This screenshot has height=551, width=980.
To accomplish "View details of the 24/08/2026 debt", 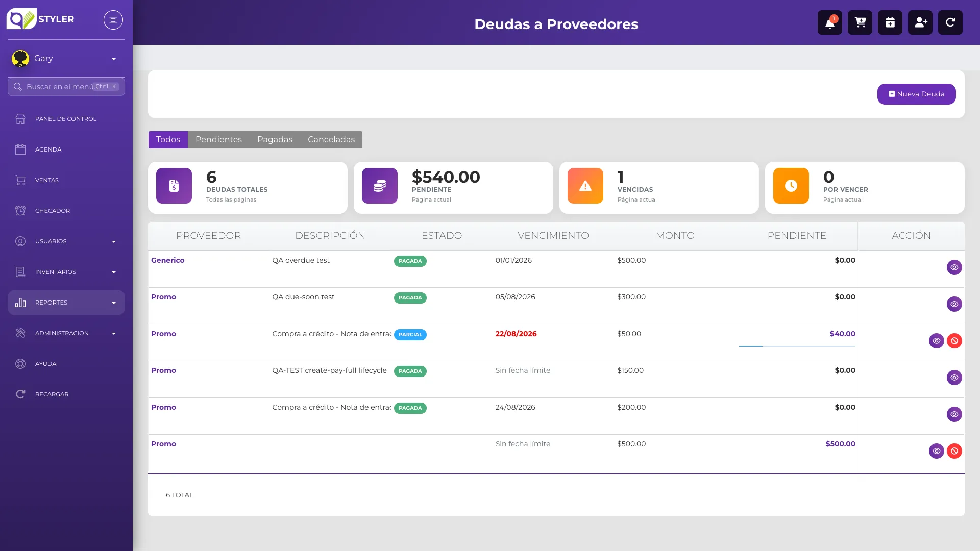I will point(954,414).
